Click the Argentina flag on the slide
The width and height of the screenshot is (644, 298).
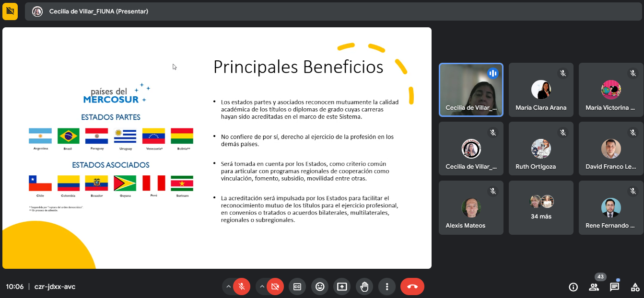(40, 136)
